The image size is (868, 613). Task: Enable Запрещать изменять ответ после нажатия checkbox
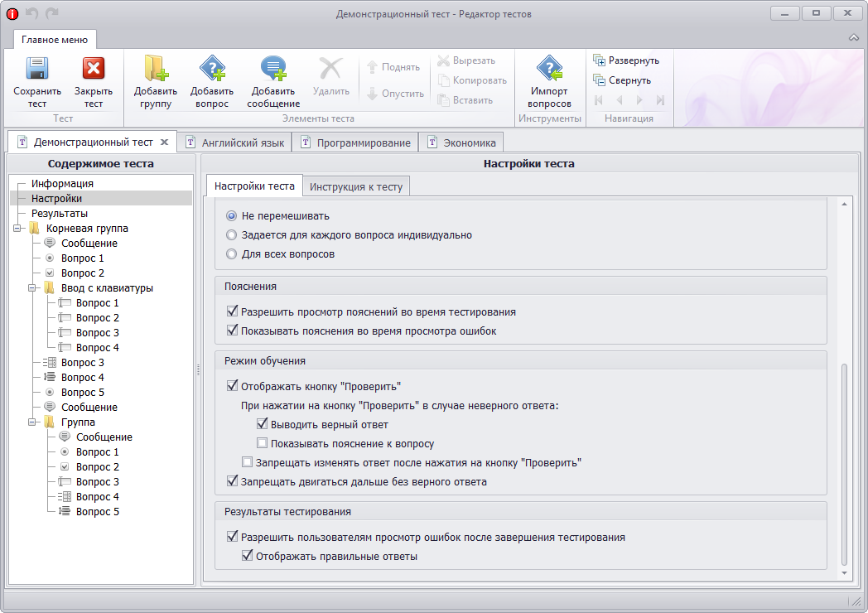click(247, 462)
